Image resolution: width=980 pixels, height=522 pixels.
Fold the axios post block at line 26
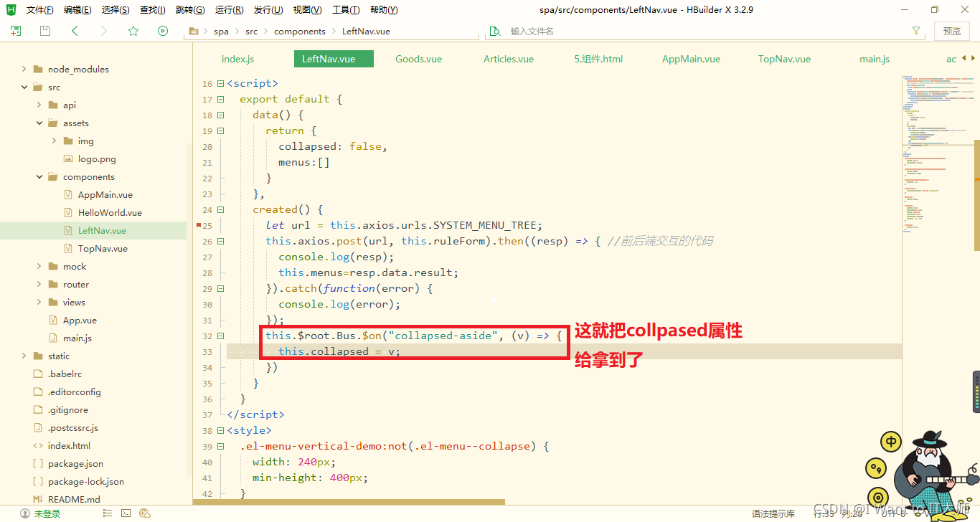click(221, 241)
